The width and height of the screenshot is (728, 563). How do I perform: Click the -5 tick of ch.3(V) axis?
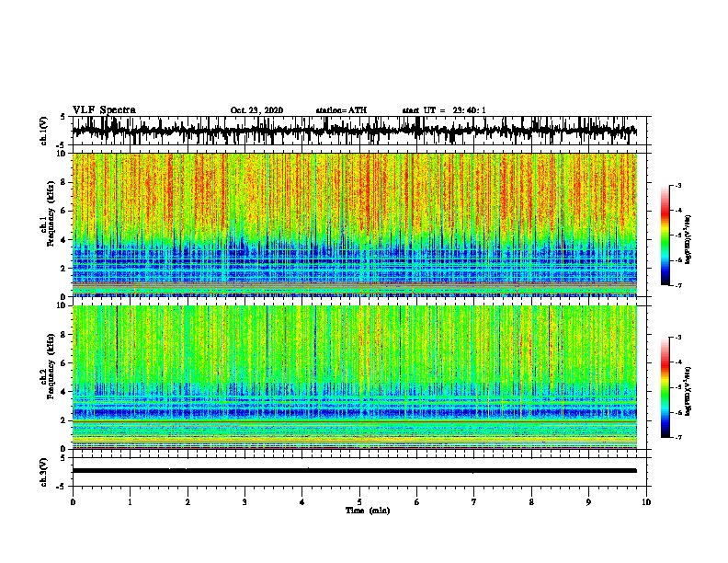point(63,487)
